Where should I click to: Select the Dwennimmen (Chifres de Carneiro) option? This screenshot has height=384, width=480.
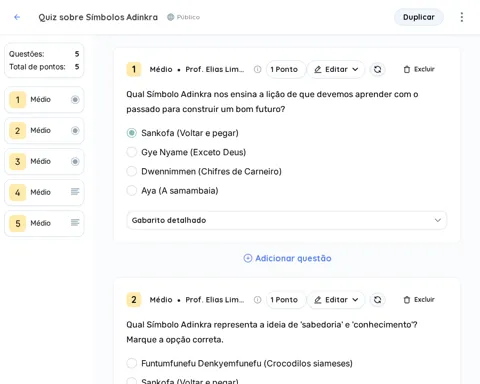pyautogui.click(x=132, y=171)
